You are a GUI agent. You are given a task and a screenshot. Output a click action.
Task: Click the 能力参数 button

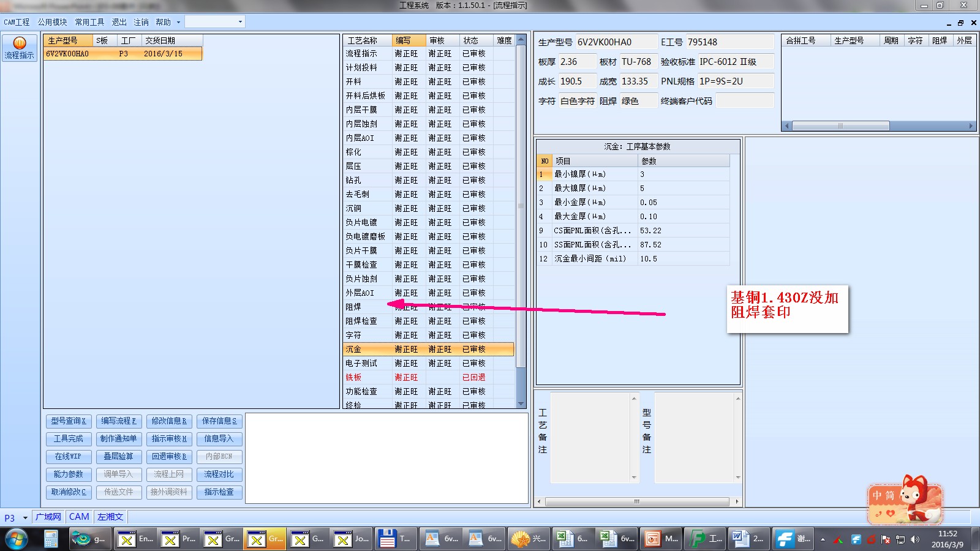(x=69, y=474)
